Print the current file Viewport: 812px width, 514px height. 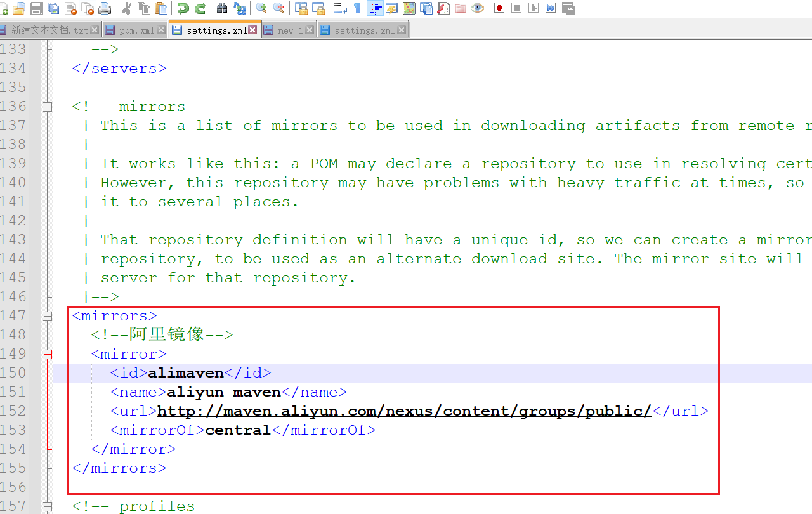click(105, 8)
